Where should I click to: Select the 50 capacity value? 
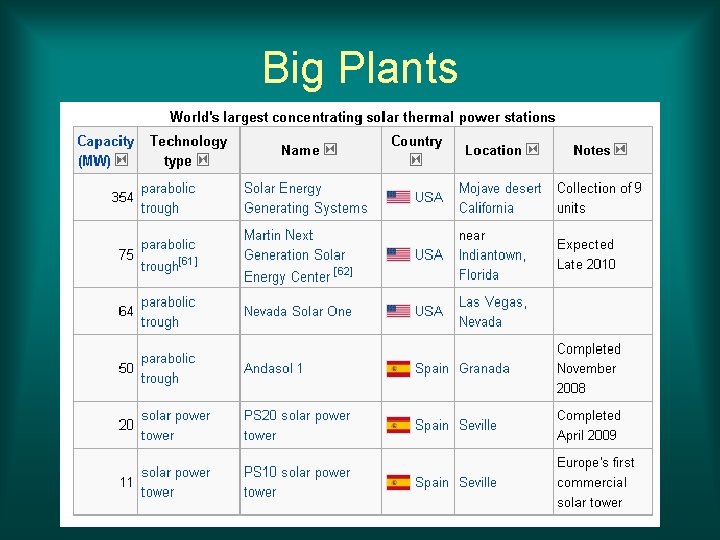126,368
